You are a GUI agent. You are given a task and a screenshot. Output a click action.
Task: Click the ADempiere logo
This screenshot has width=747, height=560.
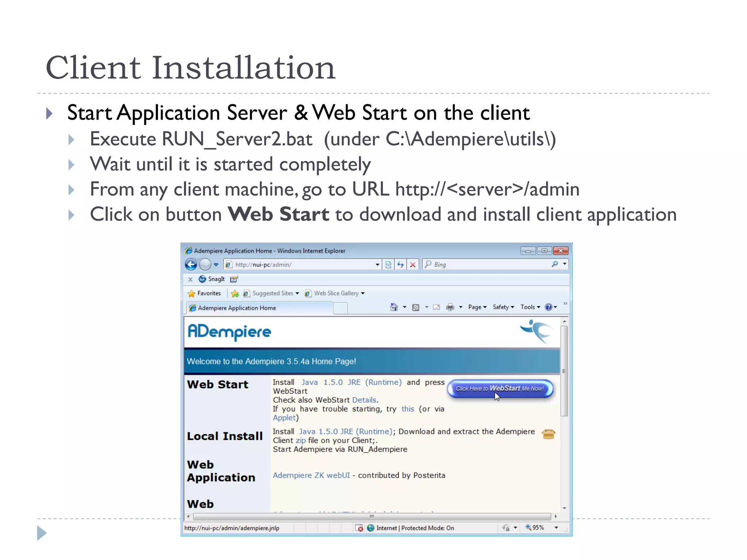point(229,332)
